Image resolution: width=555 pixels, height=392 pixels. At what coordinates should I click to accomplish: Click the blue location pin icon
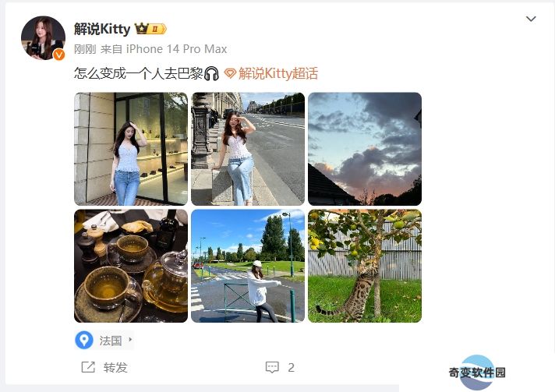[x=84, y=340]
